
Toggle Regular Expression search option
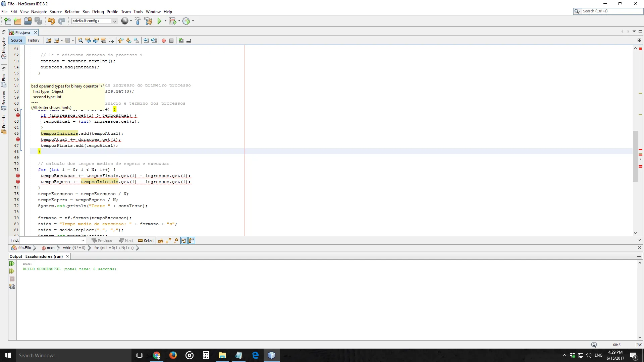point(176,241)
